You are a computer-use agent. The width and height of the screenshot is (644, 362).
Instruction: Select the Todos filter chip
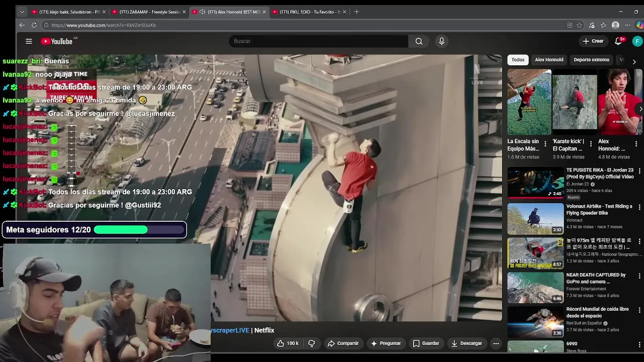point(518,60)
